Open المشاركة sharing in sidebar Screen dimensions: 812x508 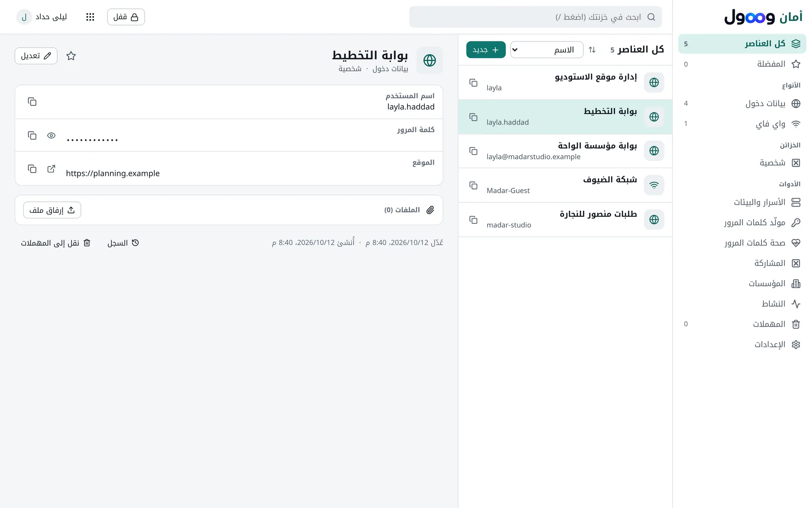[x=742, y=263]
